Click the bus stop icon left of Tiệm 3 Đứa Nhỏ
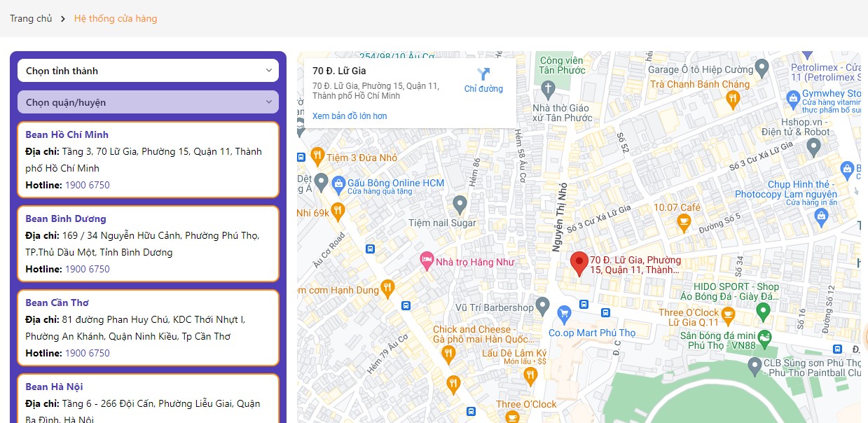Screen dimensions: 868x423 [301, 157]
